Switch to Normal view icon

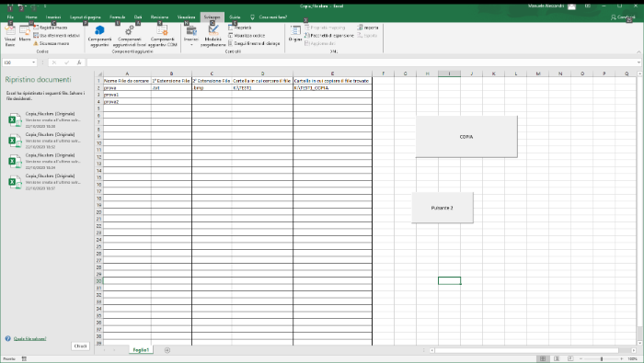click(543, 359)
